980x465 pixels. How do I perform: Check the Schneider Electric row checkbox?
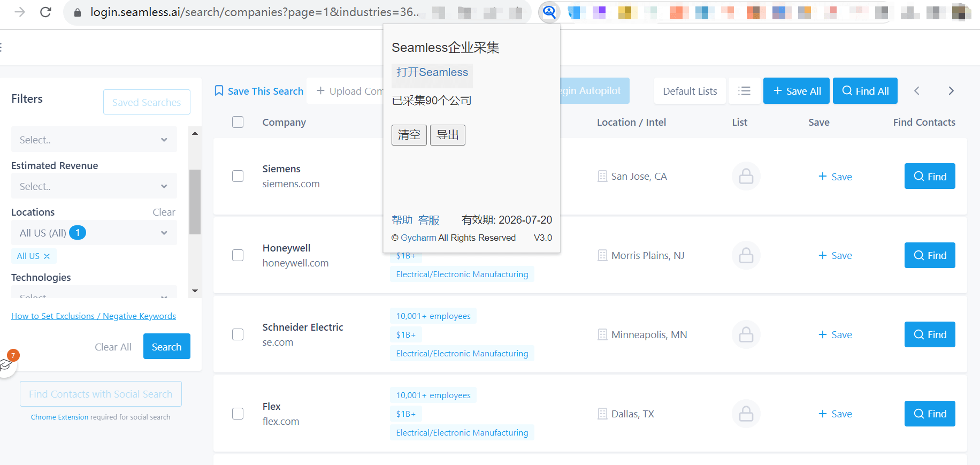[238, 334]
